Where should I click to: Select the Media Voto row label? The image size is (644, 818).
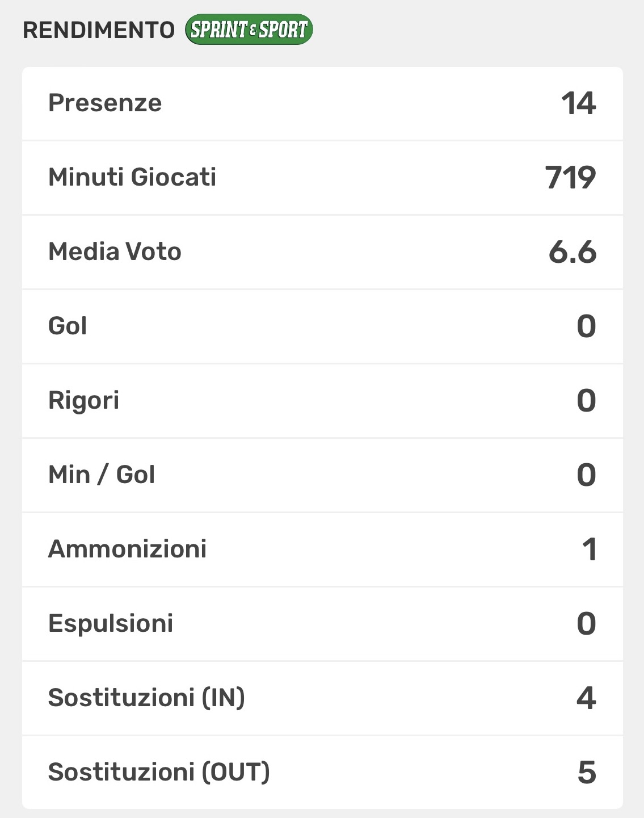click(115, 251)
